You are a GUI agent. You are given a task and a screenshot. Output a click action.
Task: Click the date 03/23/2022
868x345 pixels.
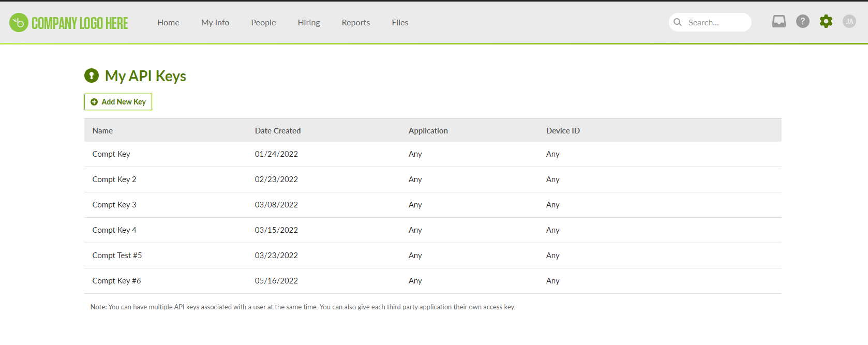point(276,256)
